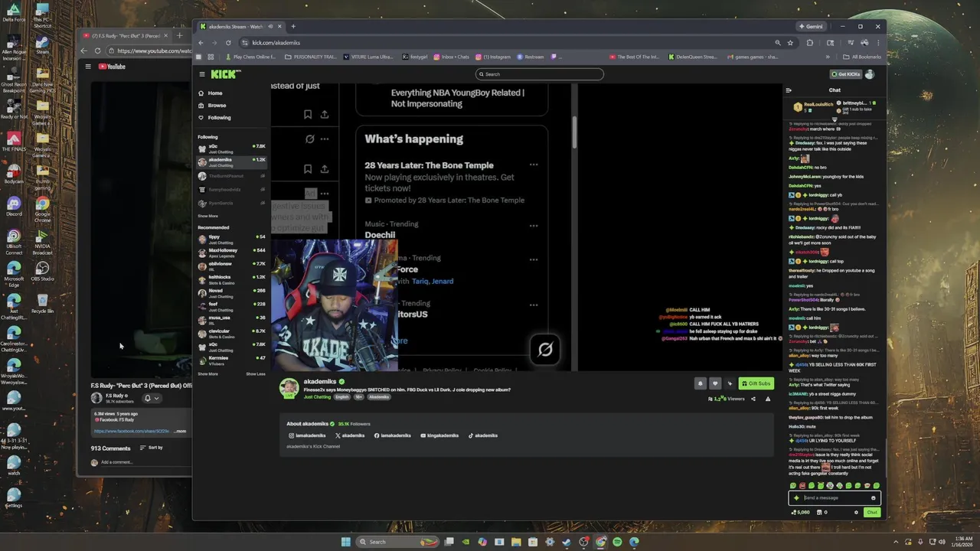Expand Show More under Recommended
The height and width of the screenshot is (551, 980).
[x=207, y=374]
